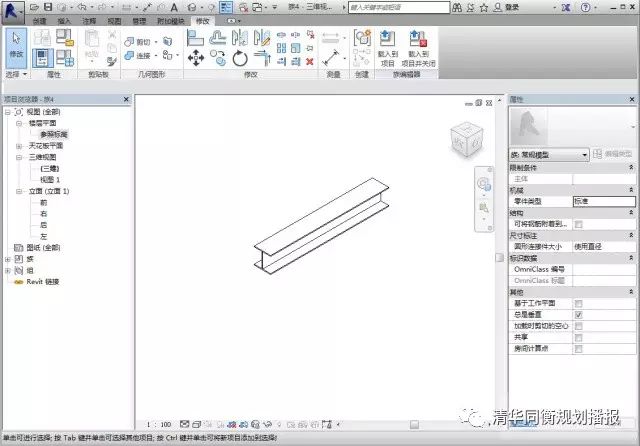Click the 零件类型 value field

(x=602, y=200)
